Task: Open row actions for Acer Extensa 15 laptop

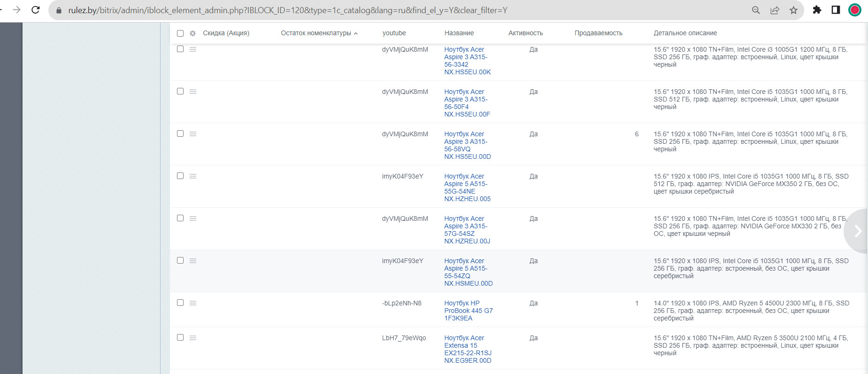Action: [193, 338]
